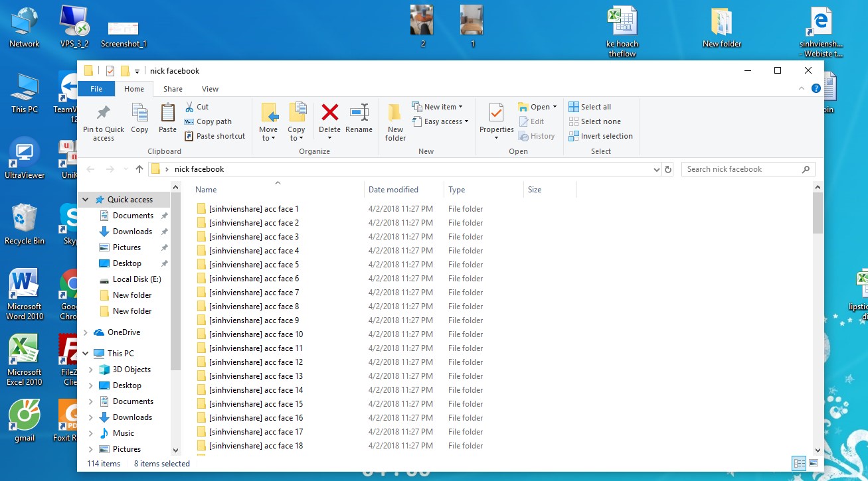Click the Pin to Quick access icon
Screen dimensions: 868x481
pos(103,122)
